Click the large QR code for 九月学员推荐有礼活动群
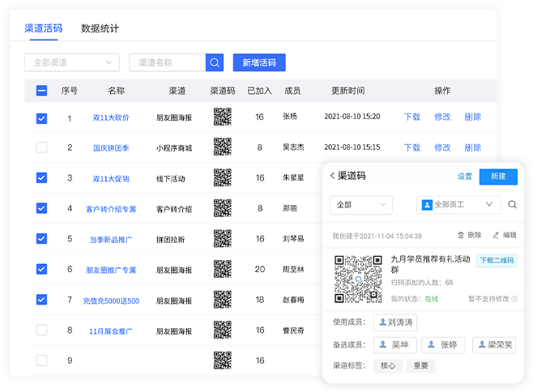This screenshot has width=533, height=392. click(x=358, y=279)
